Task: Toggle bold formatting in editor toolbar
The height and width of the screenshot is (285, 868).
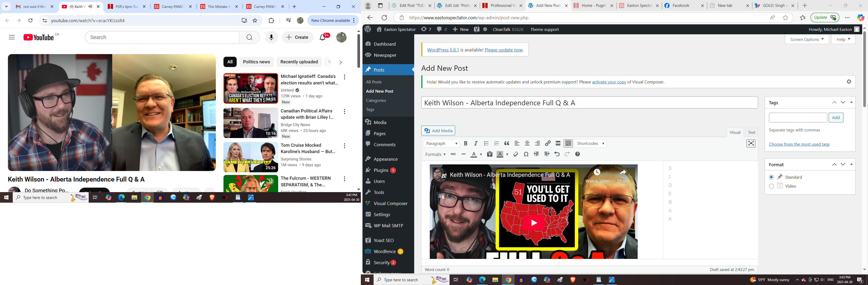Action: pyautogui.click(x=465, y=143)
